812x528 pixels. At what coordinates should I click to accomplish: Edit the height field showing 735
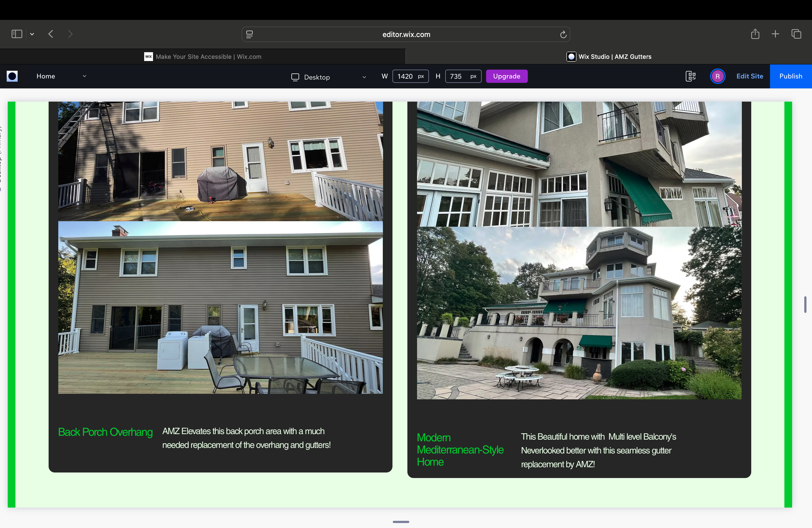click(463, 76)
